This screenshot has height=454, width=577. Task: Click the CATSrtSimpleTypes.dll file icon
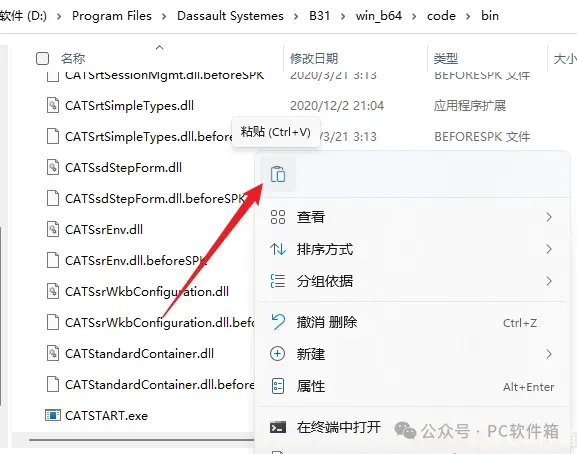tap(53, 106)
